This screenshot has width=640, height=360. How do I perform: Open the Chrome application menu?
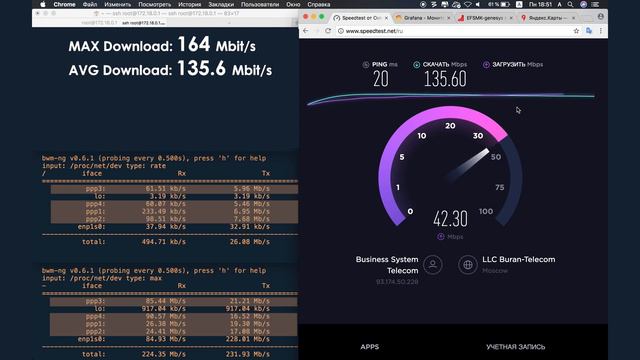[64, 4]
